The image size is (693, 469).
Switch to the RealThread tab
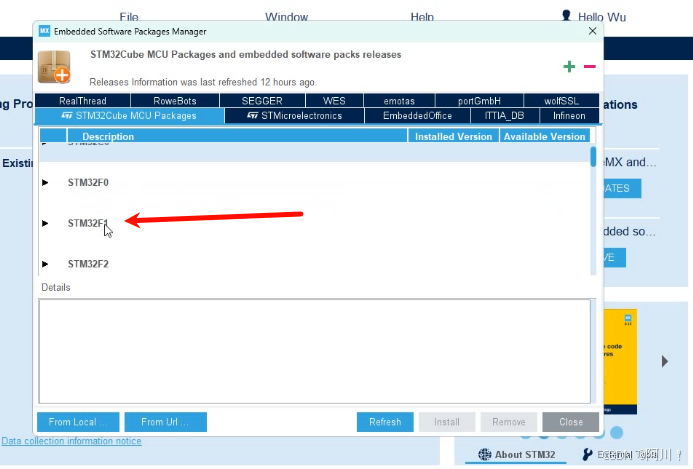(83, 101)
